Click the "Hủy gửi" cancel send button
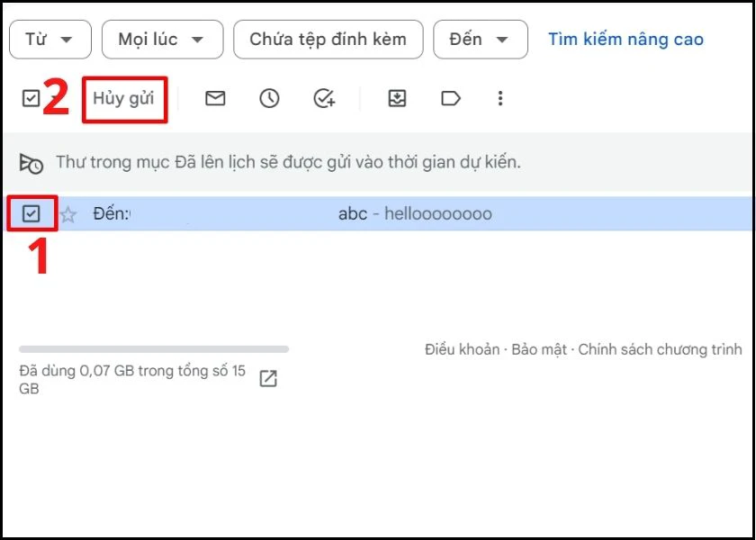Viewport: 756px width, 540px height. coord(124,99)
